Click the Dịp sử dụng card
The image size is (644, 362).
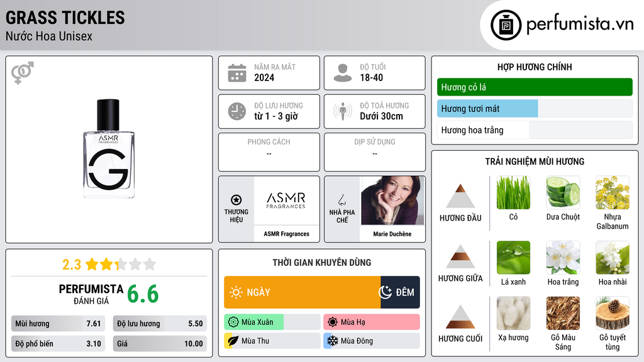[x=375, y=152]
